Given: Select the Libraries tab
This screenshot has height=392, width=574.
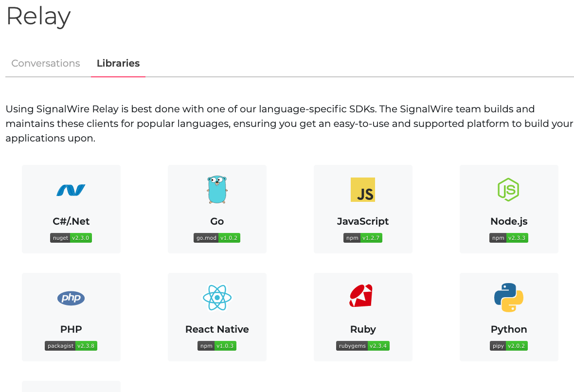Looking at the screenshot, I should click(118, 63).
